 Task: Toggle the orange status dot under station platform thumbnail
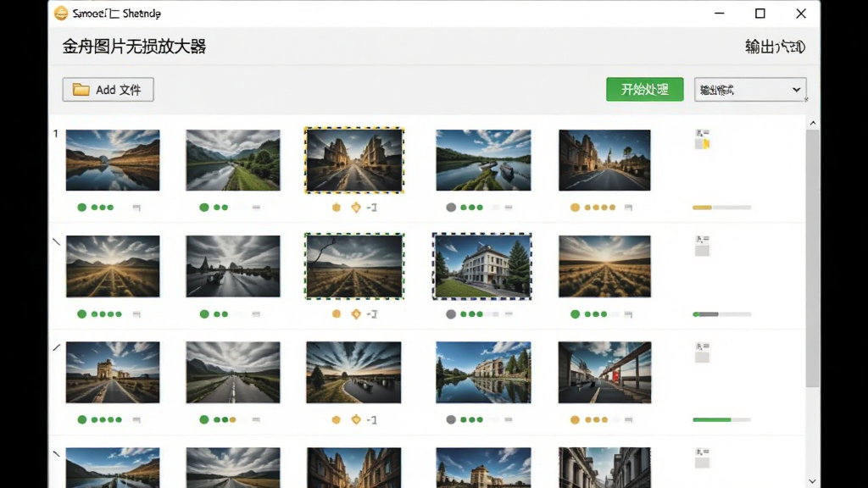tap(576, 420)
